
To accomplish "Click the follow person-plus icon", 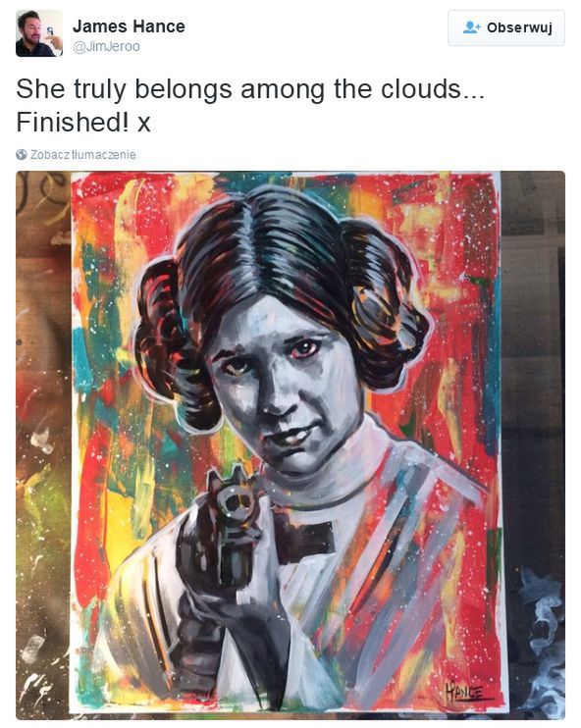I will click(x=471, y=27).
